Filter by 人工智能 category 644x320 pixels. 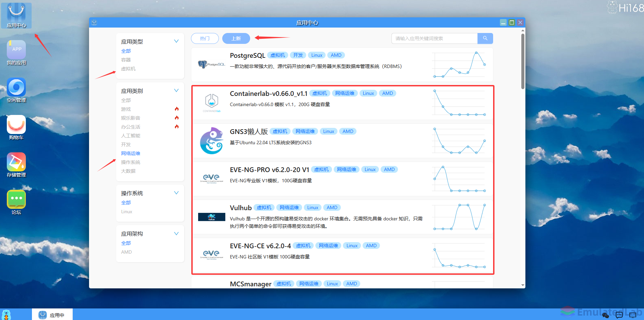pos(131,136)
